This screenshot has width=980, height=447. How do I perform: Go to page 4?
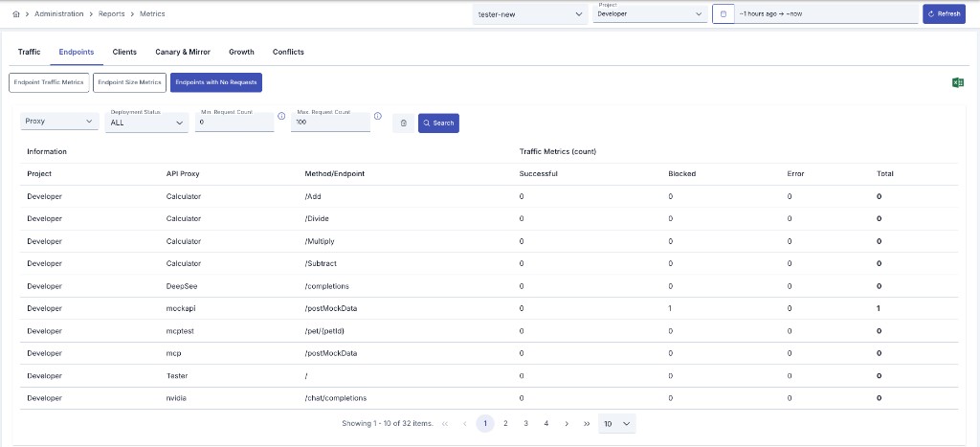(546, 424)
